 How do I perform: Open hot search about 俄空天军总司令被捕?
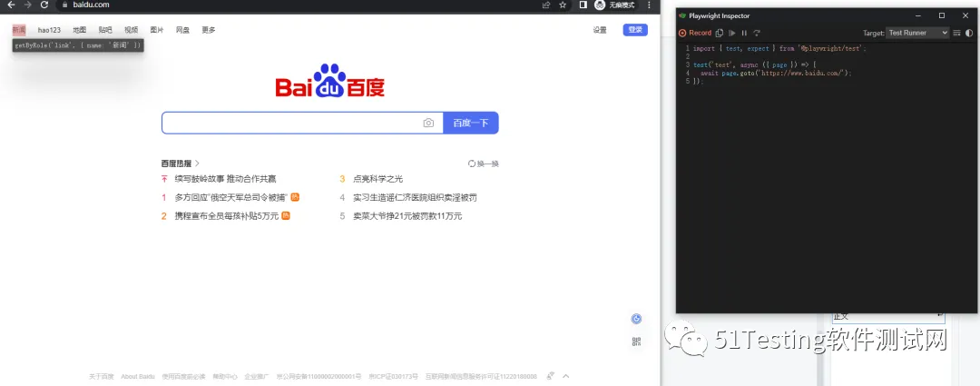(231, 198)
